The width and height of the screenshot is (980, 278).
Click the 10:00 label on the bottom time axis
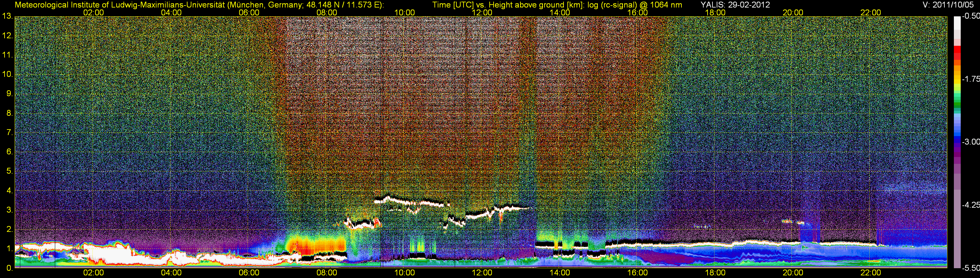tap(404, 273)
